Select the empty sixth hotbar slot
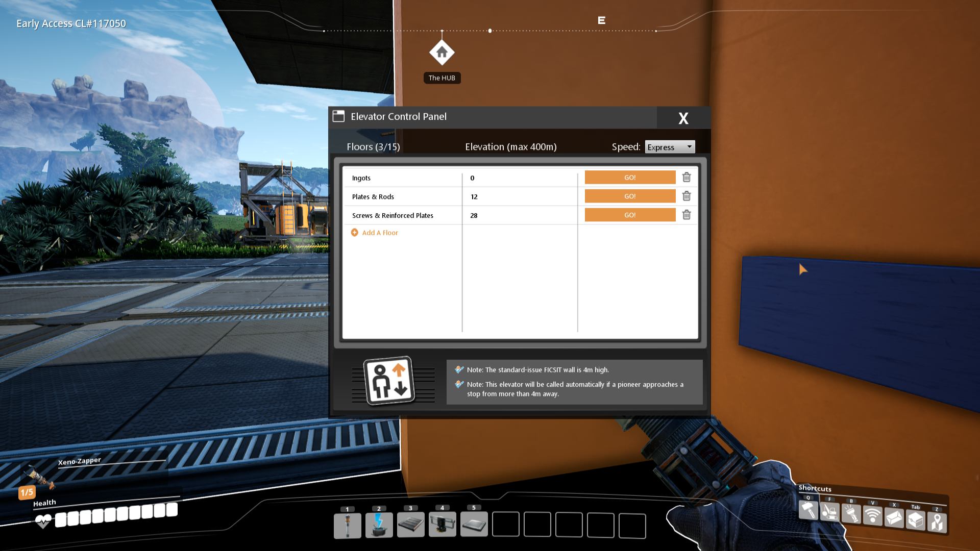This screenshot has width=980, height=551. [506, 524]
